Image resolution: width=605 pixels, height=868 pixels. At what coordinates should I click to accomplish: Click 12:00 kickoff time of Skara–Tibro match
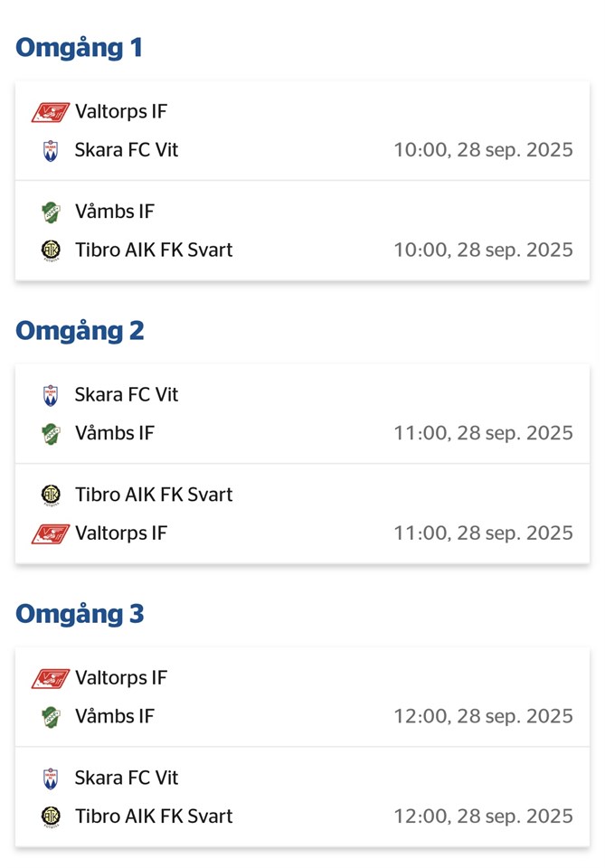point(483,816)
